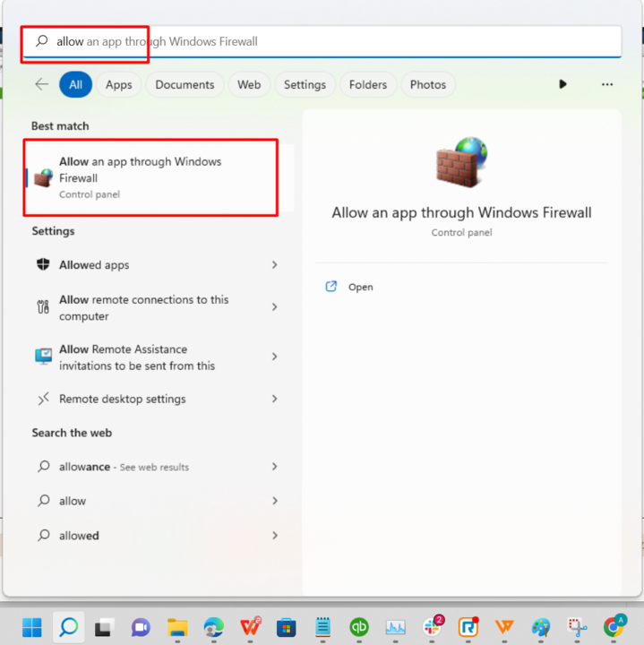Click monitor icon beside Allow Remote Assistance
The height and width of the screenshot is (645, 644).
(43, 357)
